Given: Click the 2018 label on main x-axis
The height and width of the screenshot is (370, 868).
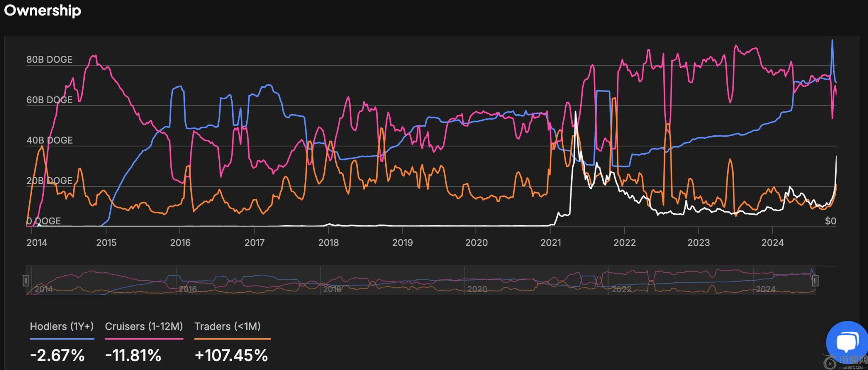Looking at the screenshot, I should click(x=328, y=243).
